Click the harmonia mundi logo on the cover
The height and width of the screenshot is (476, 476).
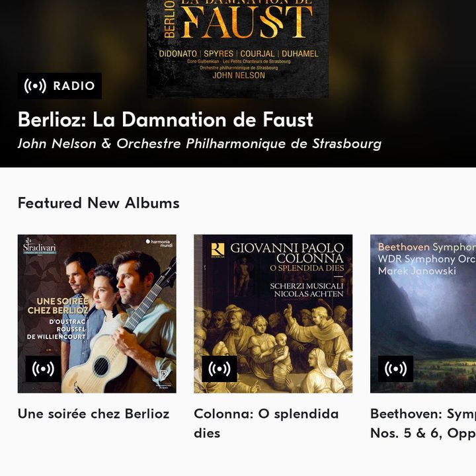click(158, 245)
